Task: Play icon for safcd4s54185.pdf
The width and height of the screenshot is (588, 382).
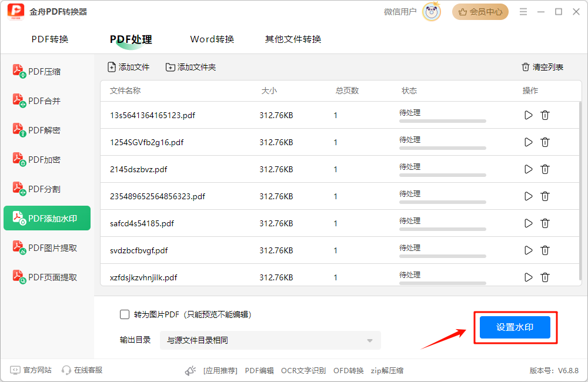Action: (x=529, y=223)
